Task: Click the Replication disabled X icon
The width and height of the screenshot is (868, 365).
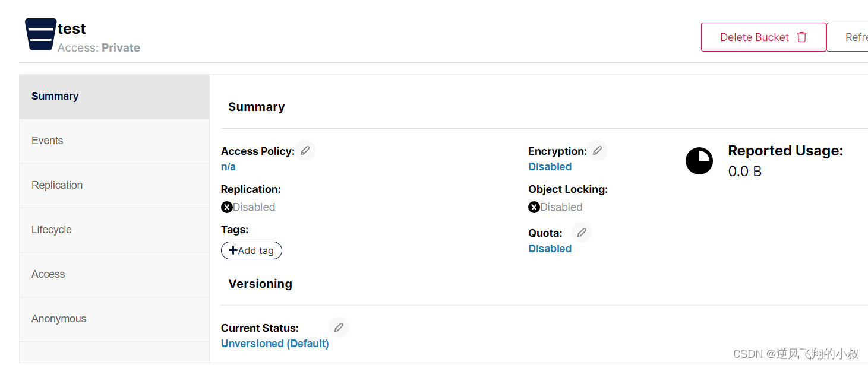Action: click(x=226, y=207)
